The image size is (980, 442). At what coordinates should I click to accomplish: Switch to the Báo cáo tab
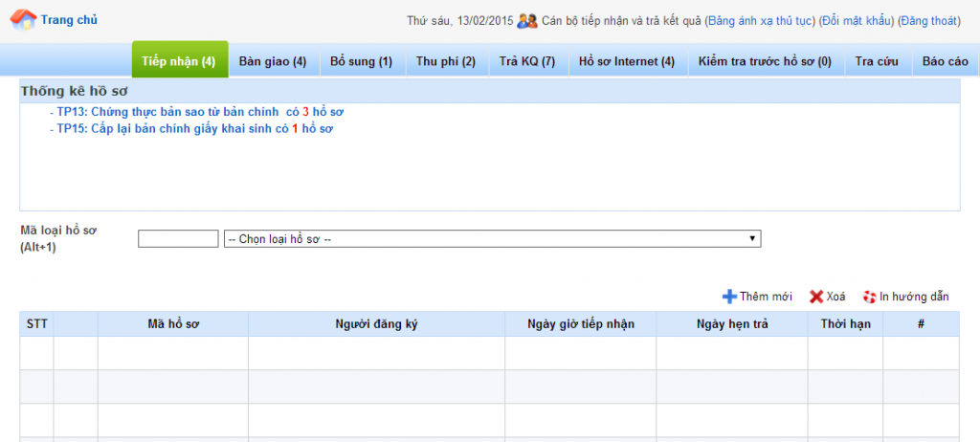pyautogui.click(x=945, y=61)
